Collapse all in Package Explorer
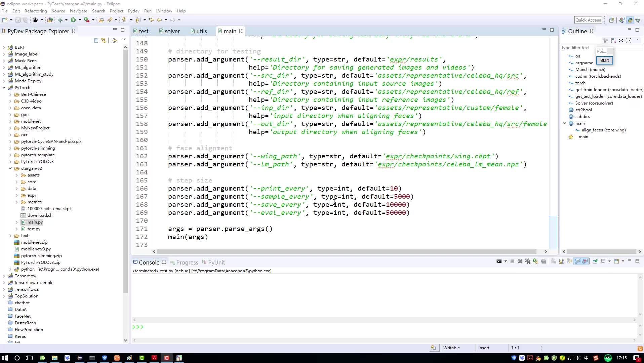 click(x=96, y=40)
